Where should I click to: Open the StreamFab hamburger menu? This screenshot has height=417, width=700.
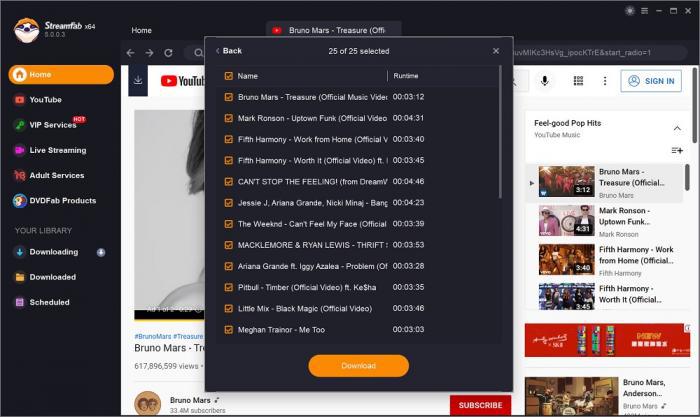pos(645,11)
